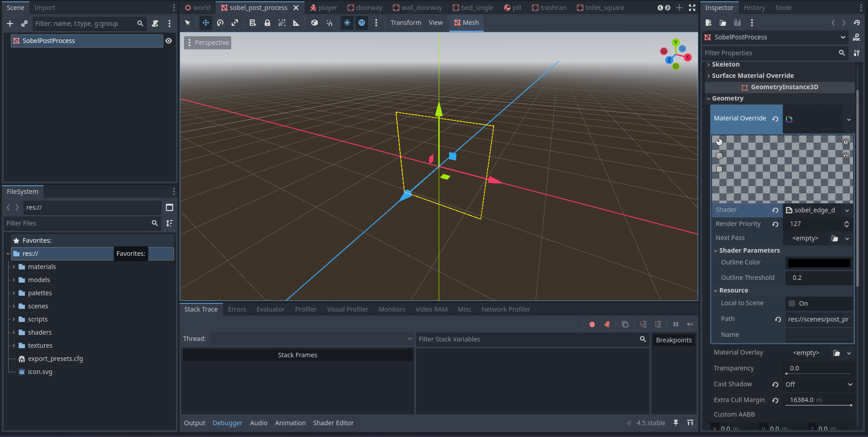868x437 pixels.
Task: Select the Scale mode tool in the viewport toolbar
Action: [x=235, y=23]
